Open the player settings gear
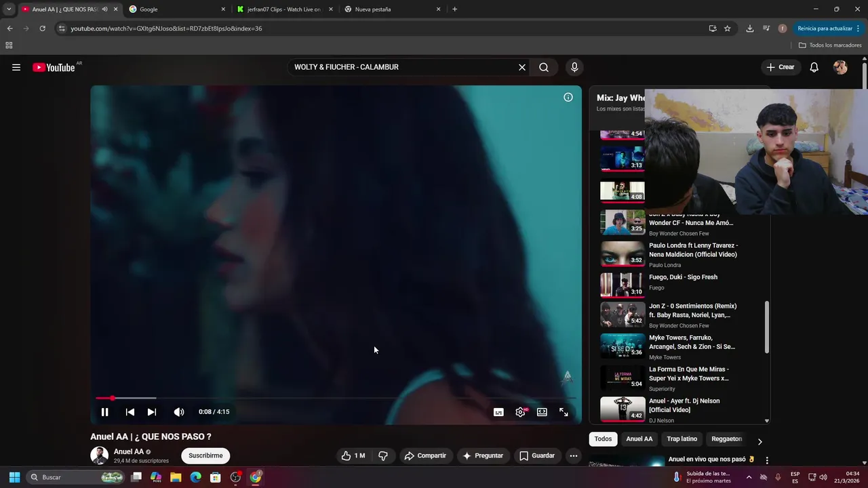The image size is (868, 488). coord(520,412)
